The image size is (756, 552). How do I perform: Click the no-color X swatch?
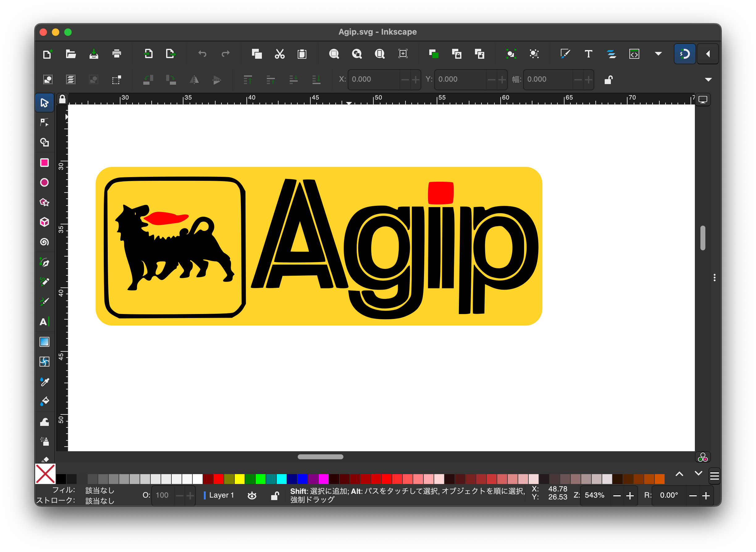click(45, 474)
